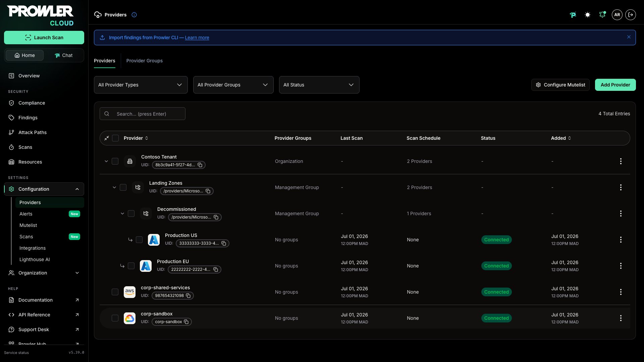This screenshot has height=362, width=644.
Task: Open Prowler Lighthouse icon in top bar
Action: (573, 15)
